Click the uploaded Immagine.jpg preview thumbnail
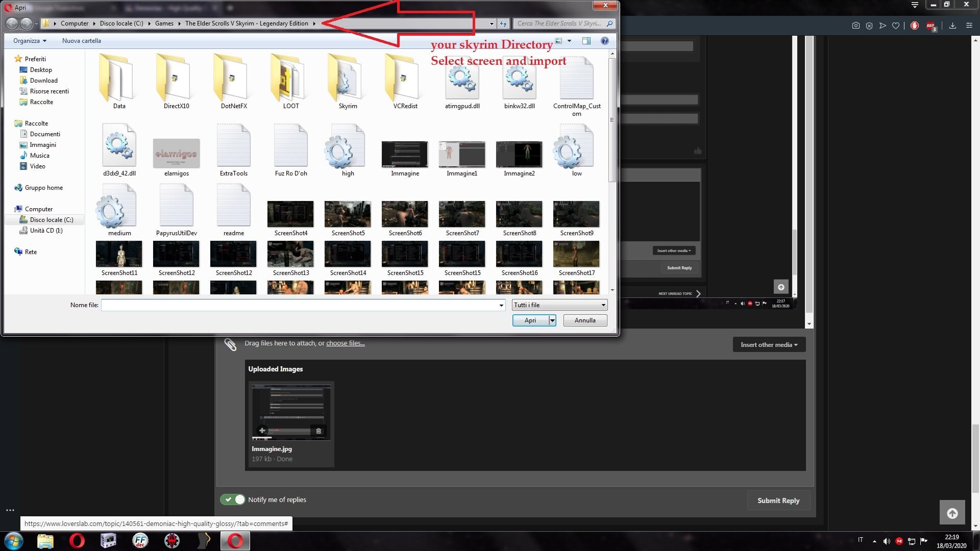The width and height of the screenshot is (980, 551). tap(291, 412)
